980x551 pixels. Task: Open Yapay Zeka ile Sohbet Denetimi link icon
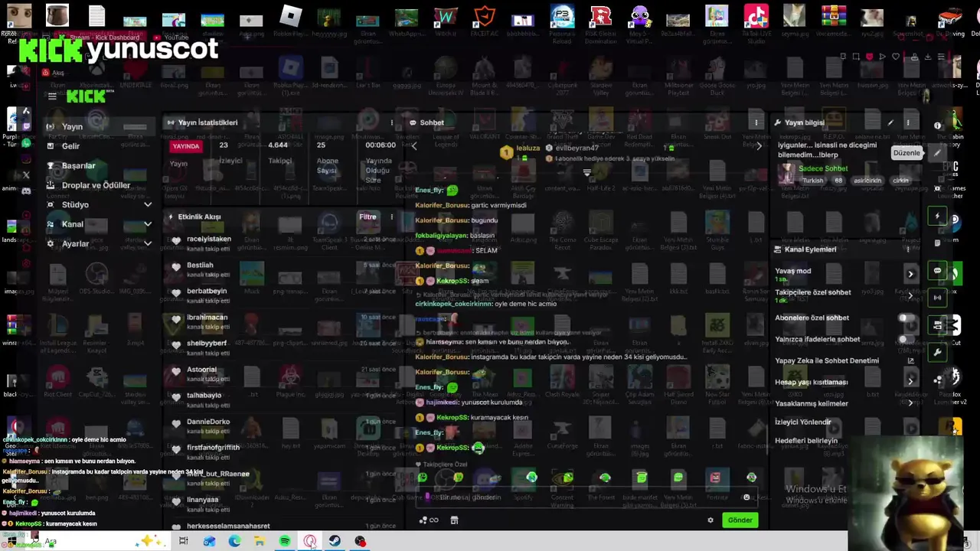(x=910, y=361)
